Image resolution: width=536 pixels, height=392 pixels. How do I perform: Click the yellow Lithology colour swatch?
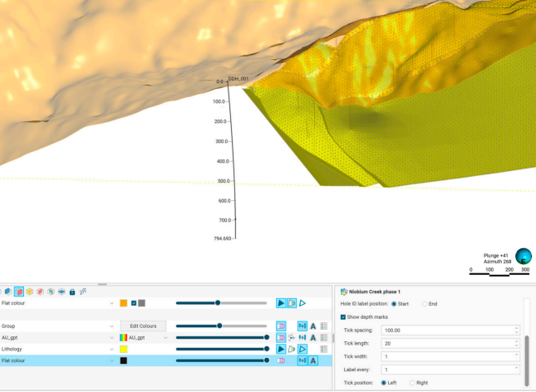click(123, 350)
